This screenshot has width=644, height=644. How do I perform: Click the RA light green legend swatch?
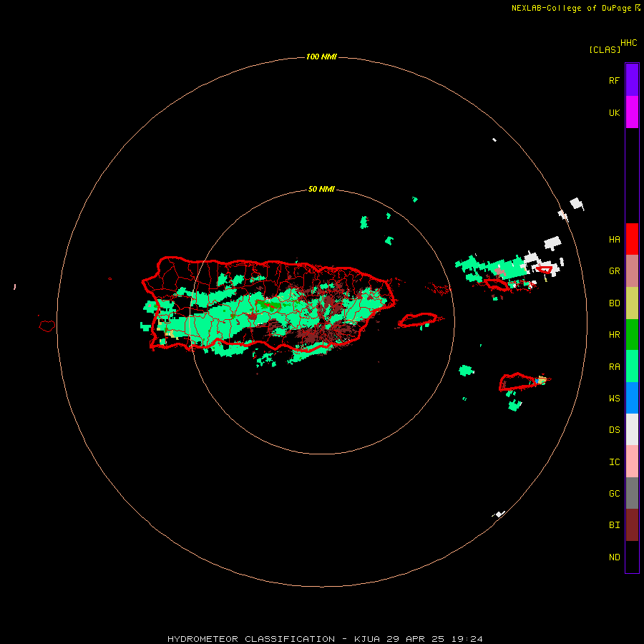click(632, 366)
